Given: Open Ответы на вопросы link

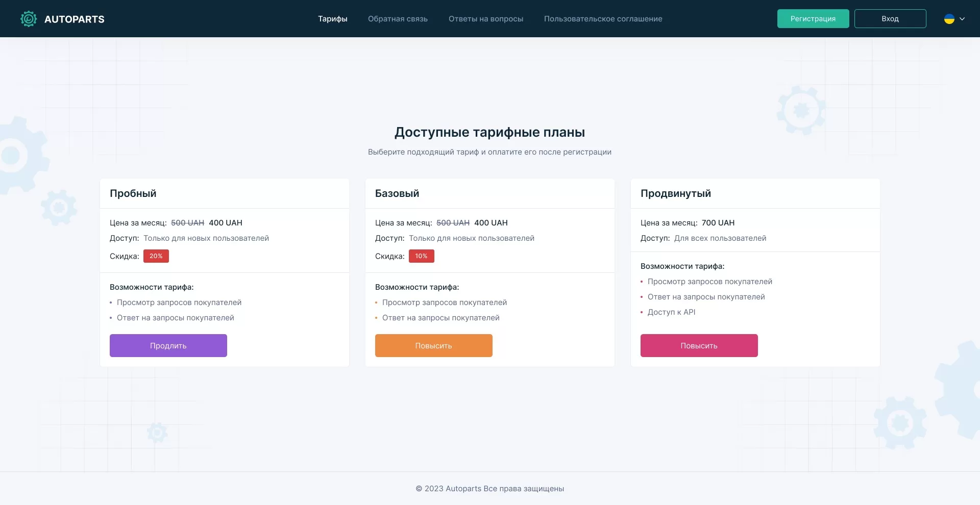Looking at the screenshot, I should coord(486,19).
